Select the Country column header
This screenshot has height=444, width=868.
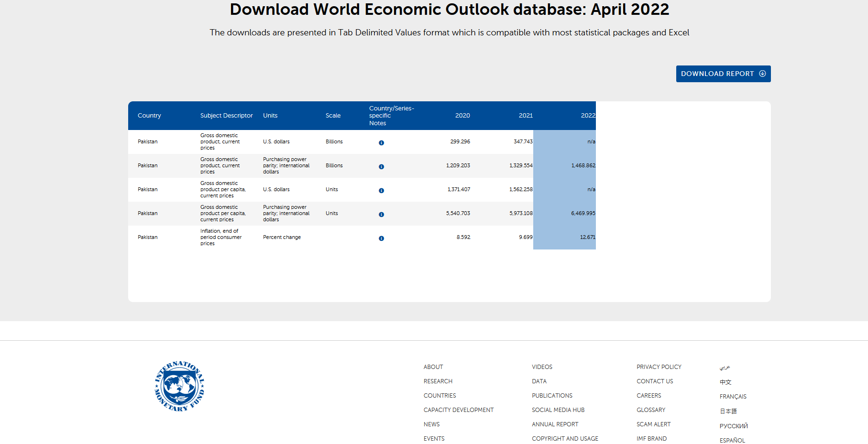[x=149, y=116]
